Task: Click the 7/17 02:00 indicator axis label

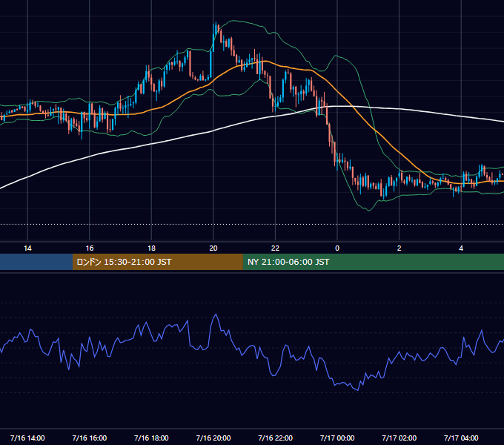Action: (x=399, y=438)
